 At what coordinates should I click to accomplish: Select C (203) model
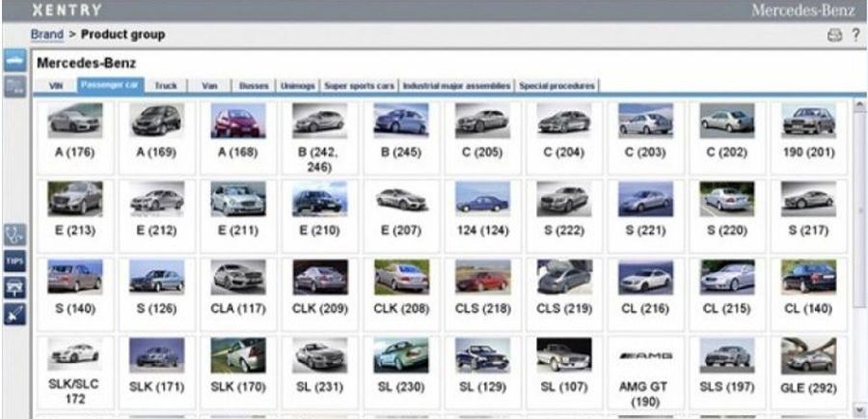[x=645, y=137]
